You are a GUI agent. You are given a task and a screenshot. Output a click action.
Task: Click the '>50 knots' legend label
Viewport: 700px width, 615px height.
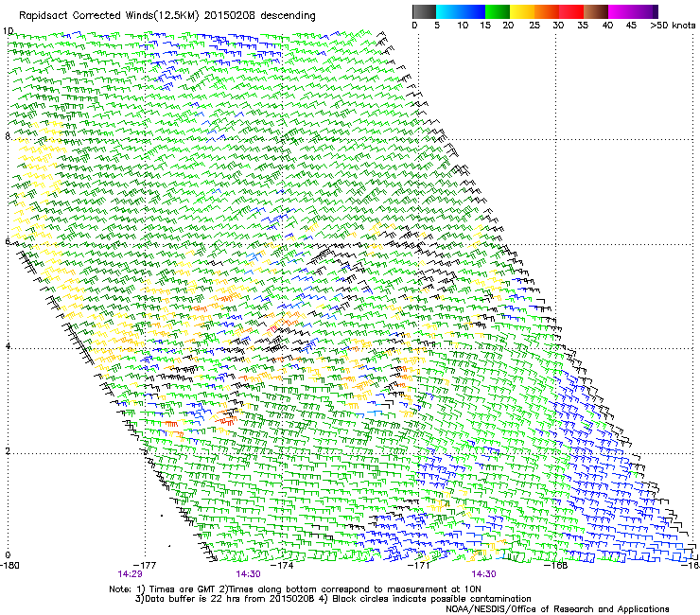click(674, 26)
